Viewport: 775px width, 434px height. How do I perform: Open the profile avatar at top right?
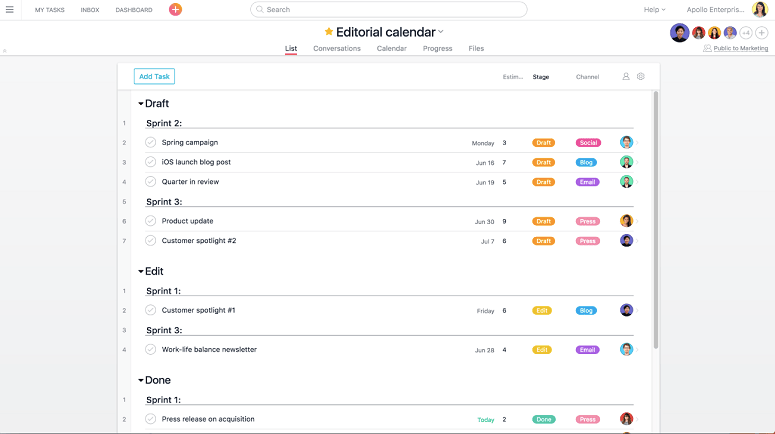pyautogui.click(x=760, y=10)
